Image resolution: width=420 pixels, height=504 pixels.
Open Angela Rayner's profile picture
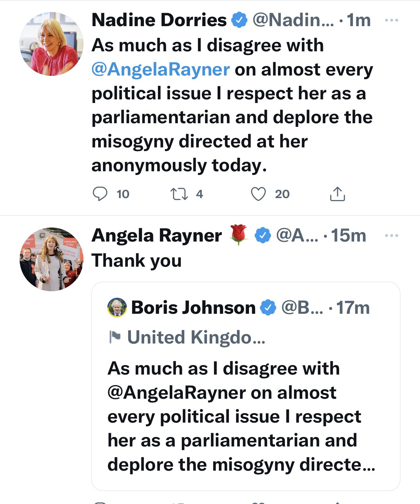52,259
